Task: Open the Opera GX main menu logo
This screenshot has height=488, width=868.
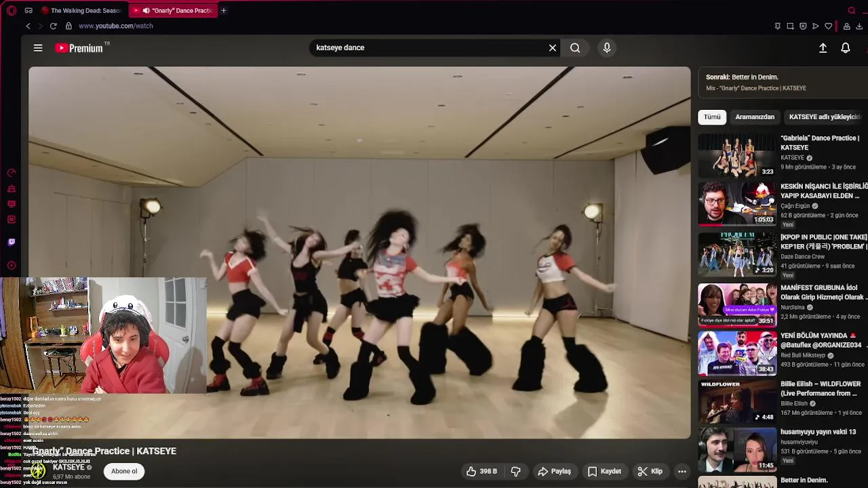Action: (11, 10)
